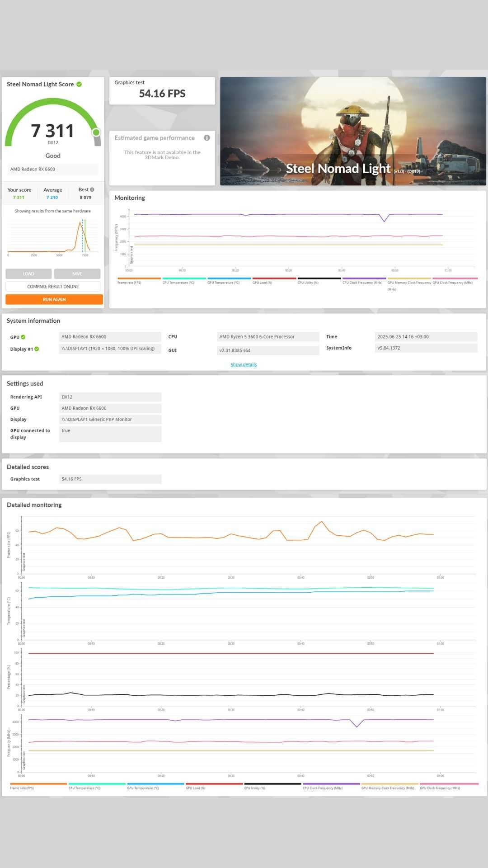The image size is (488, 868).
Task: Click Best score value 8 079
Action: pos(85,197)
